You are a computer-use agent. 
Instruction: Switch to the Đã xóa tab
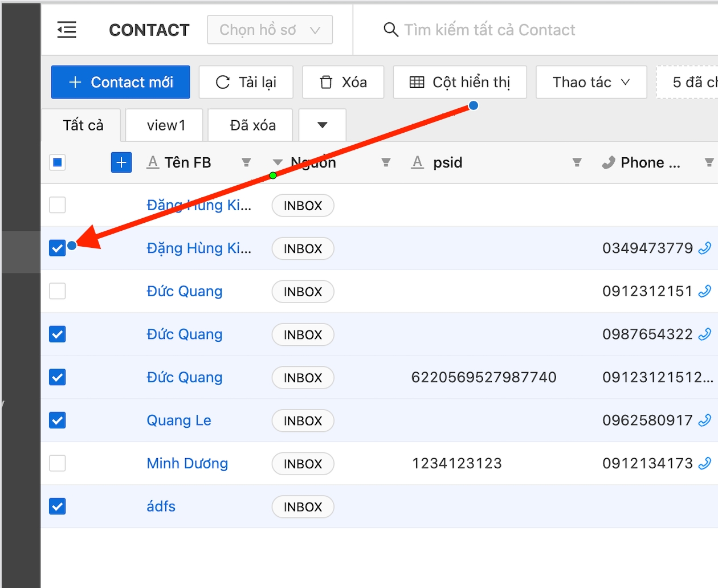click(x=252, y=125)
